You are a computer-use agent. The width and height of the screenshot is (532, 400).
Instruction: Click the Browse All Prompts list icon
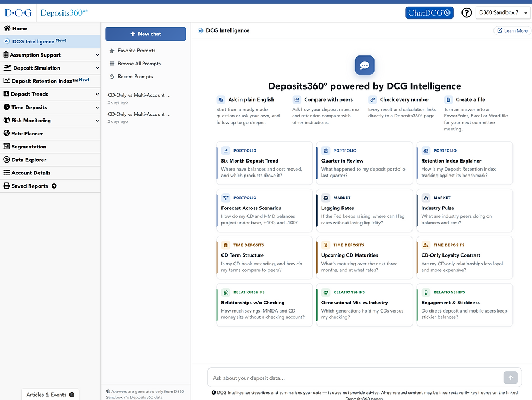112,64
